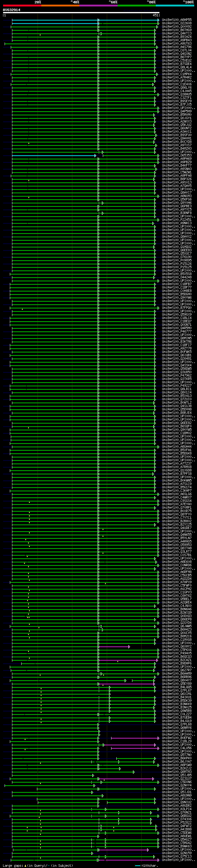Select label UniRef100_B6KPK0
The height and width of the screenshot is (868, 197).
coord(177,758)
